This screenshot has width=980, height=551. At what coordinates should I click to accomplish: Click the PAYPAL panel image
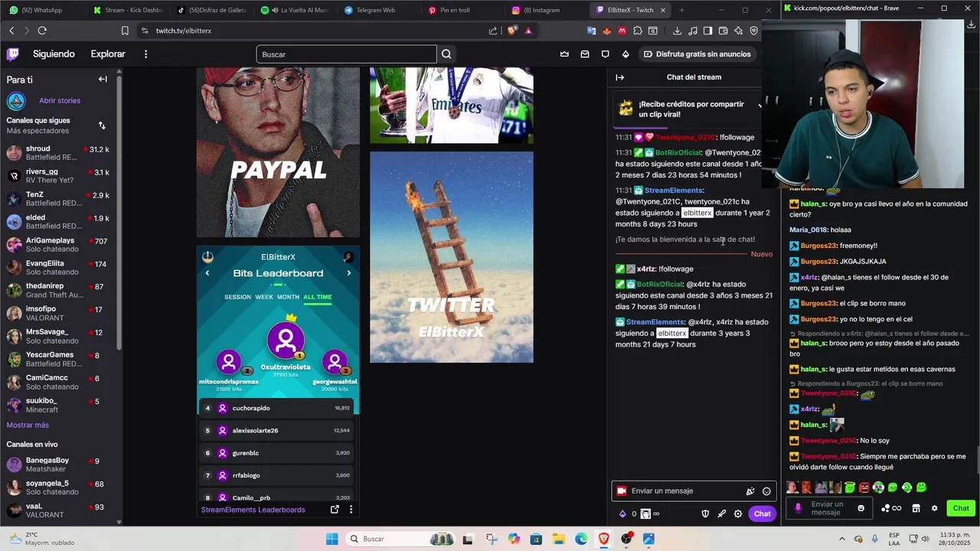point(278,152)
